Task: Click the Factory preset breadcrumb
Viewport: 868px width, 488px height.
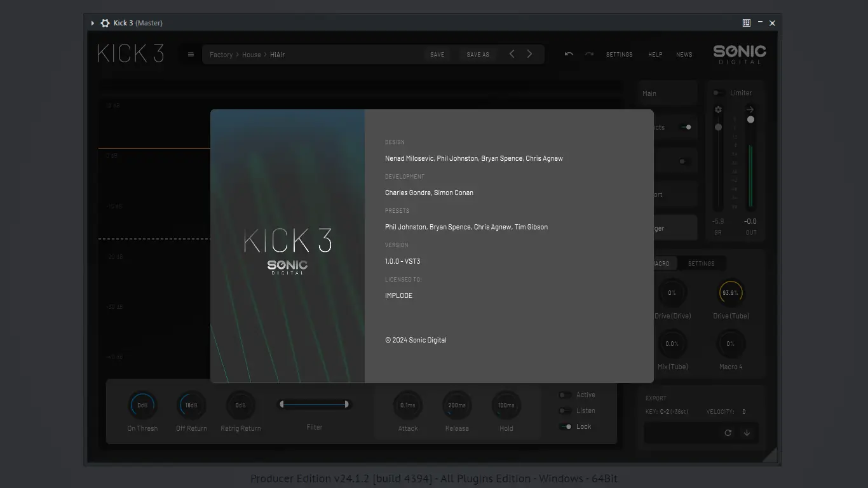Action: (221, 55)
